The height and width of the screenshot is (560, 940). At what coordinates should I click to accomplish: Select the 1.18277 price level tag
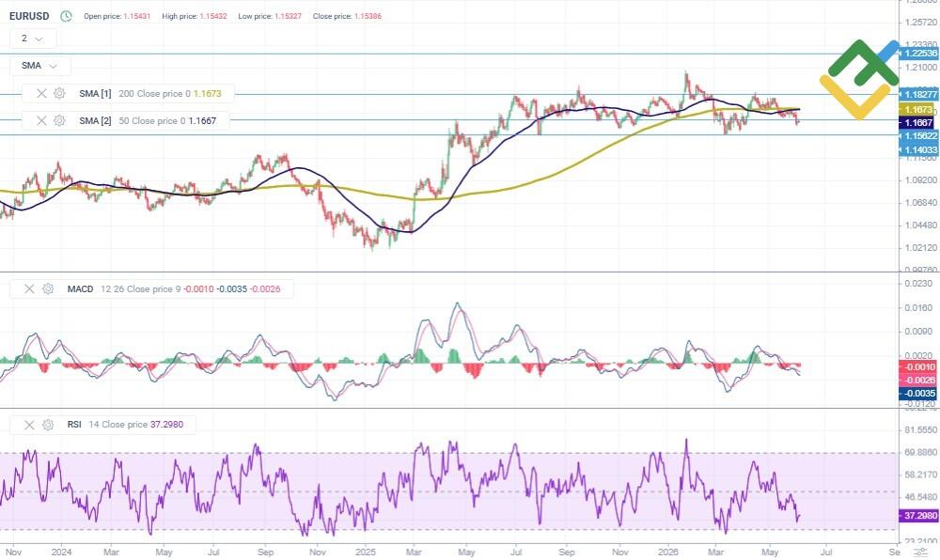click(x=919, y=94)
